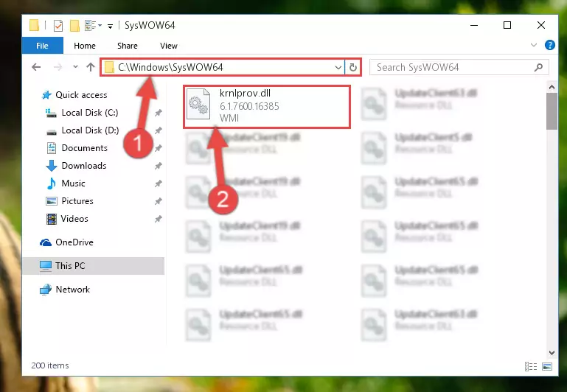Expand the address bar history dropdown

point(338,68)
